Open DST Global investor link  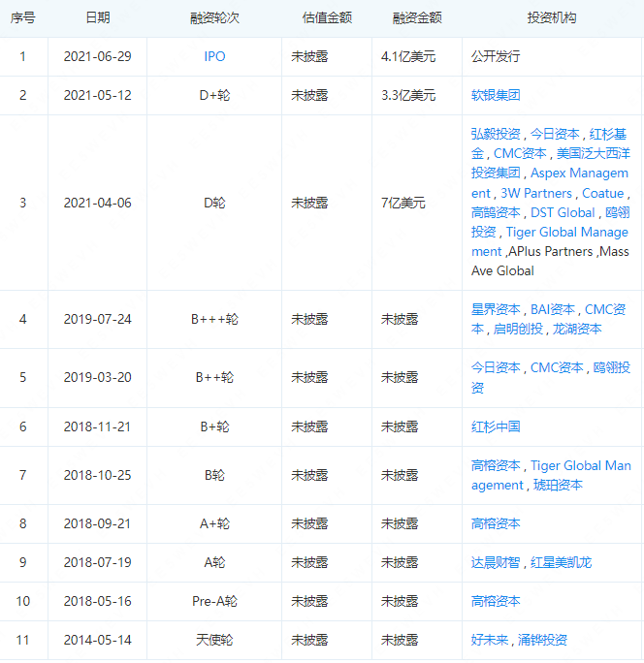(563, 212)
